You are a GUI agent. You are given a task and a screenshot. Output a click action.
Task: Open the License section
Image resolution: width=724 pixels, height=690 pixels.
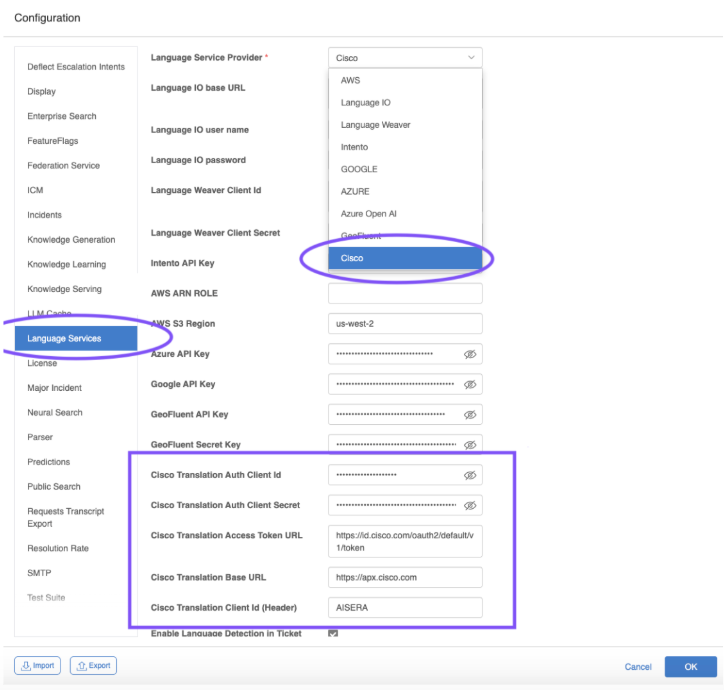pos(76,363)
